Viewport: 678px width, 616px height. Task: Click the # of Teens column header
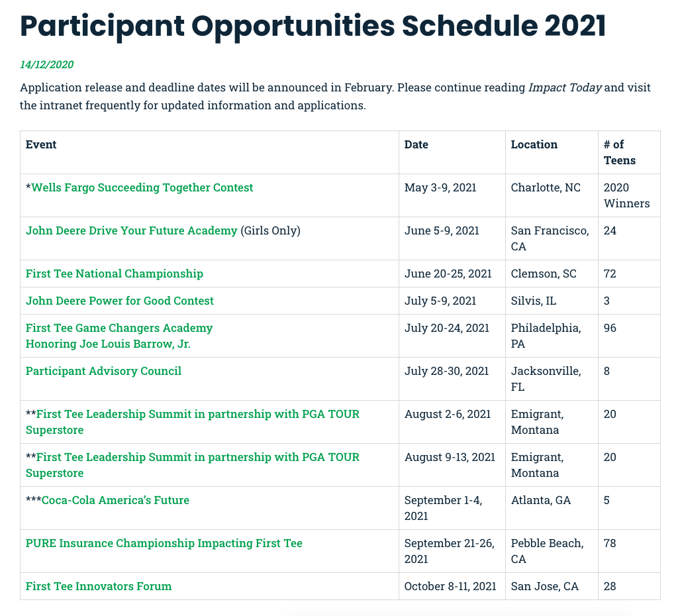620,152
